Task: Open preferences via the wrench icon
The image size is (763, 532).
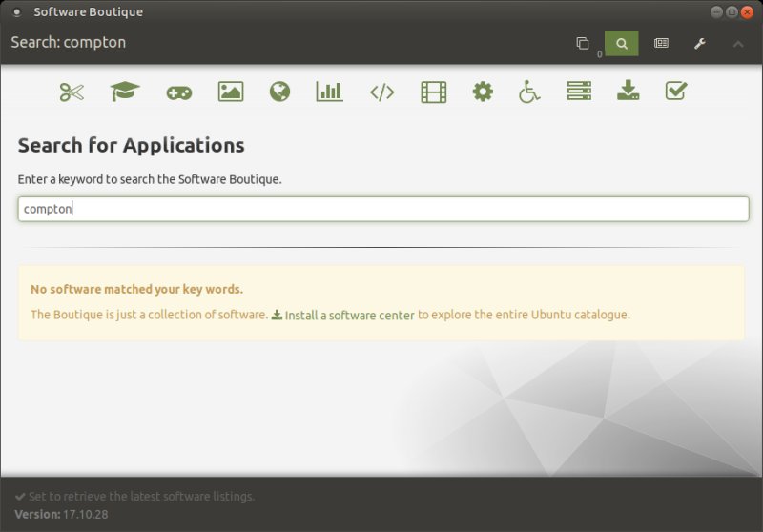Action: click(x=699, y=44)
